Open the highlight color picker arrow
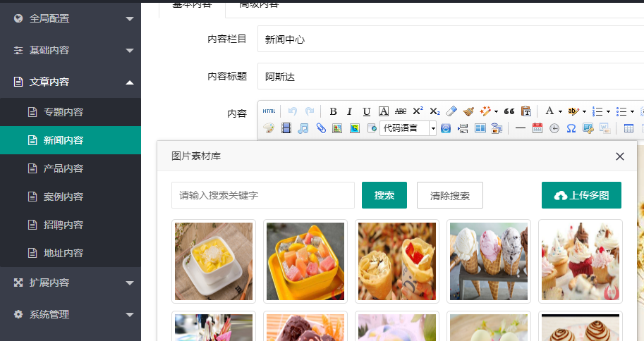The width and height of the screenshot is (644, 341). point(584,111)
